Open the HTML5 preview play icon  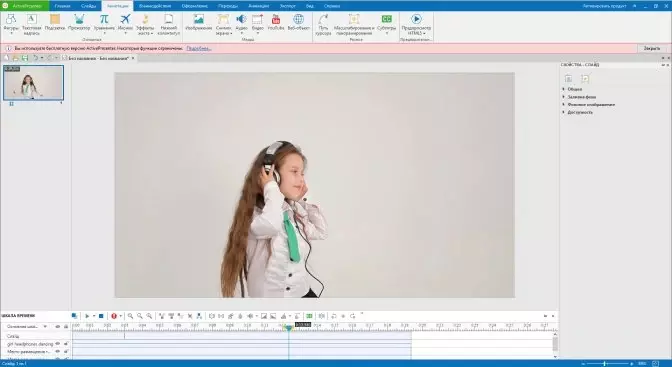[x=416, y=19]
